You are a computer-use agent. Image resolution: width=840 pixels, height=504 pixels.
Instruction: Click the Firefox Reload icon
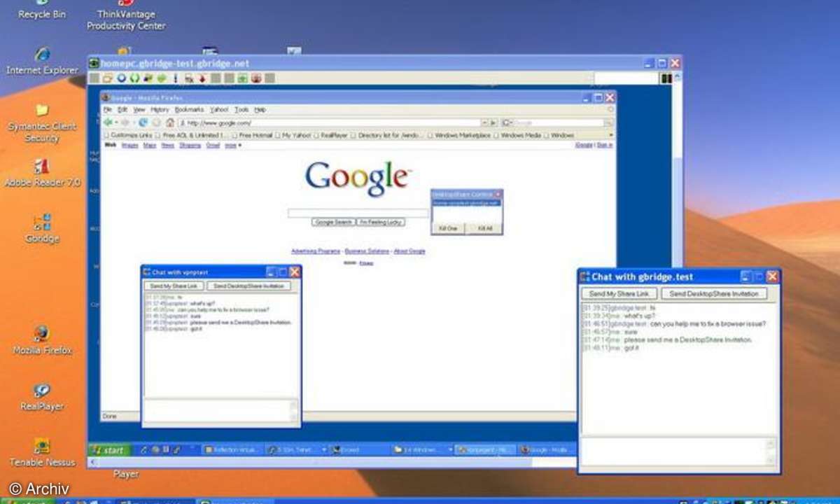click(143, 122)
